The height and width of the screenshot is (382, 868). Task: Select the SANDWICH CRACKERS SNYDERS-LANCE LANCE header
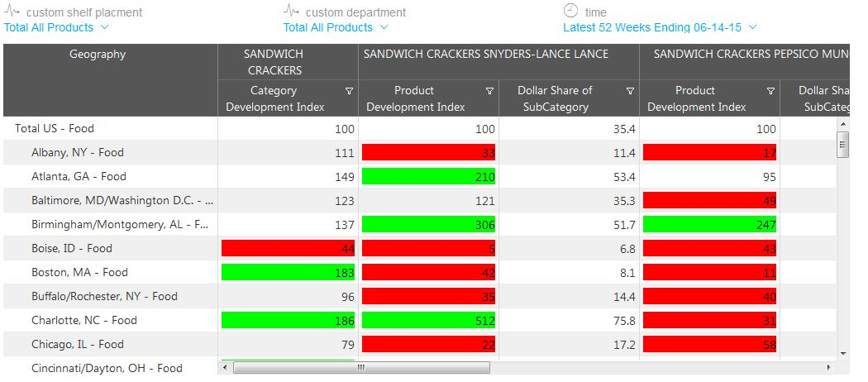point(486,55)
